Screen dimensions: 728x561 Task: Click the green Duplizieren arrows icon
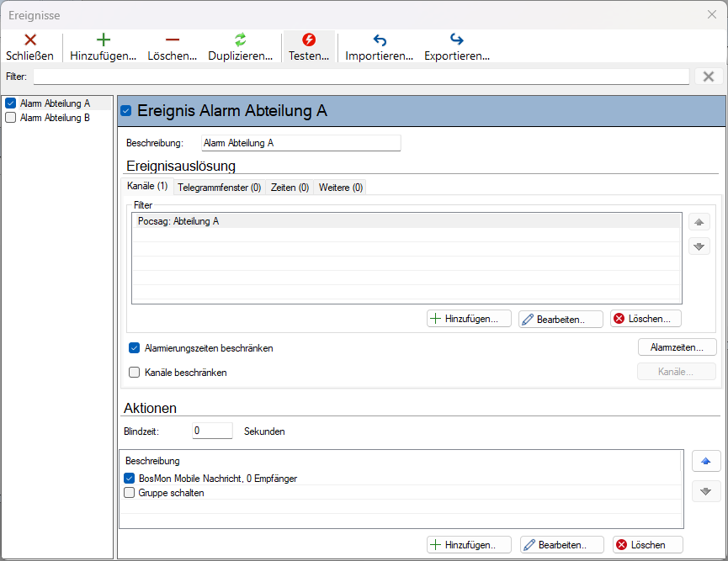240,40
